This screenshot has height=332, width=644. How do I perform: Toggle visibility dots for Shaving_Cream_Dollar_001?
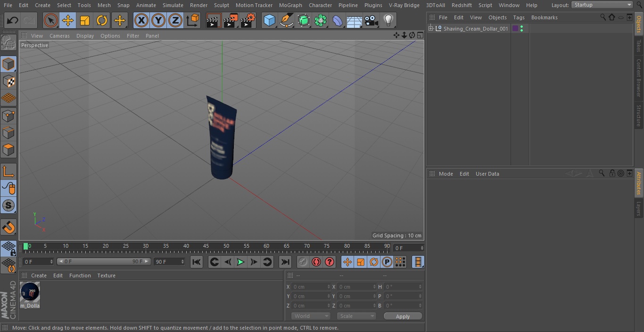pos(521,29)
